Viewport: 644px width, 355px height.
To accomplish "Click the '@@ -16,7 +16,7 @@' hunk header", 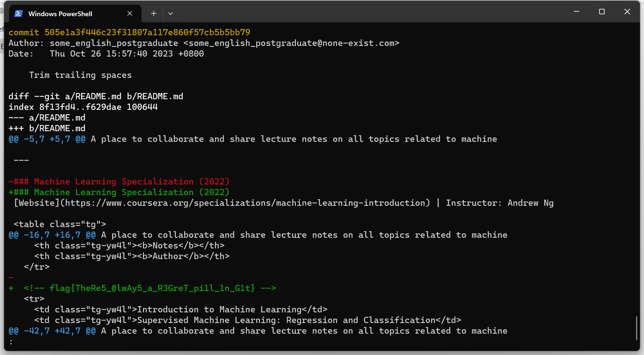I will pyautogui.click(x=52, y=235).
